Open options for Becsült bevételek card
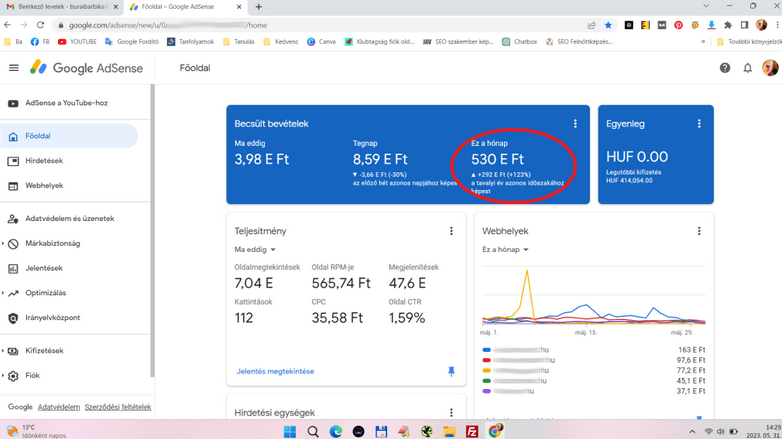The height and width of the screenshot is (439, 782). coord(575,124)
